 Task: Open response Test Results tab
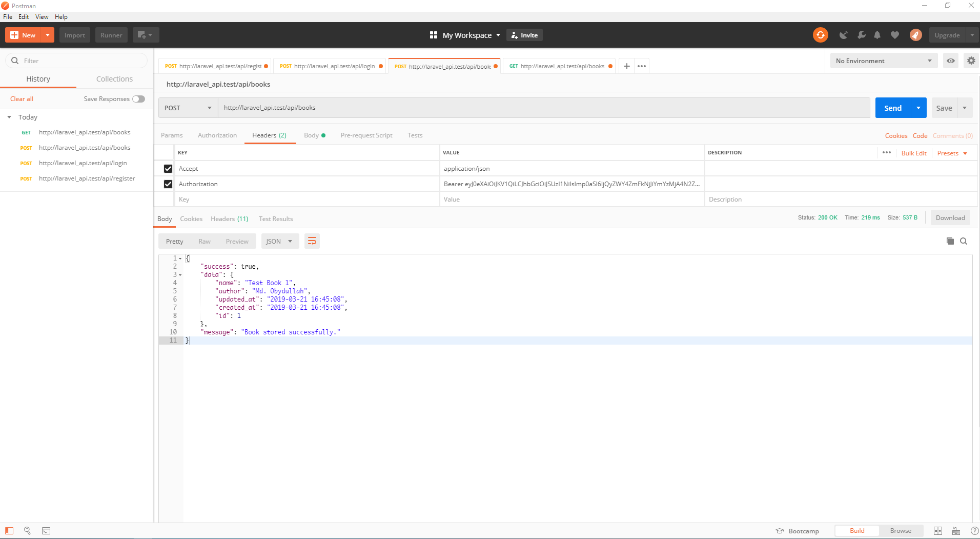276,219
